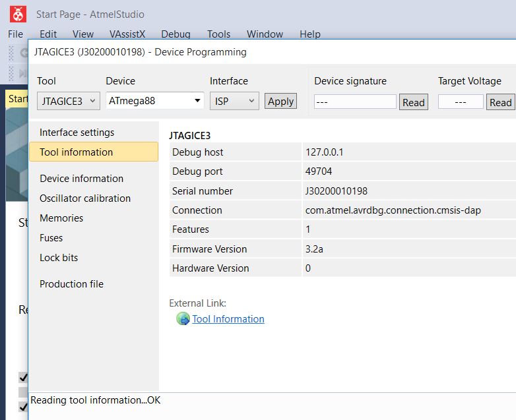Image resolution: width=516 pixels, height=420 pixels.
Task: Open the Help menu
Action: coord(310,34)
